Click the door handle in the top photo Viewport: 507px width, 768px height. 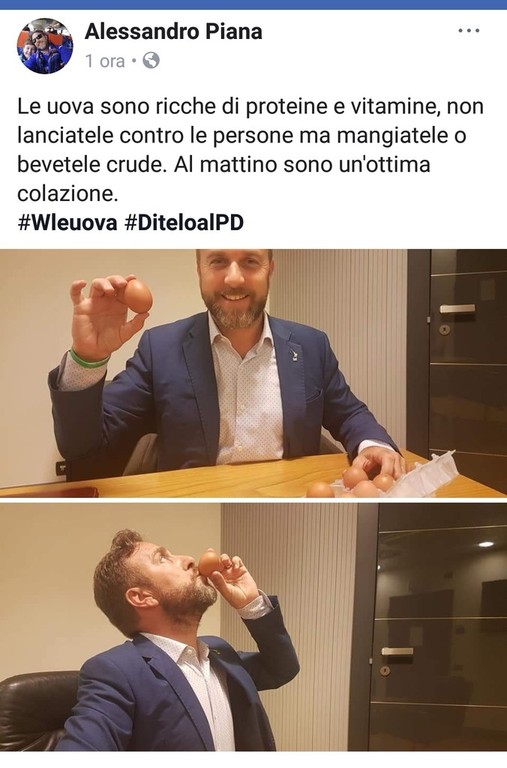[457, 309]
